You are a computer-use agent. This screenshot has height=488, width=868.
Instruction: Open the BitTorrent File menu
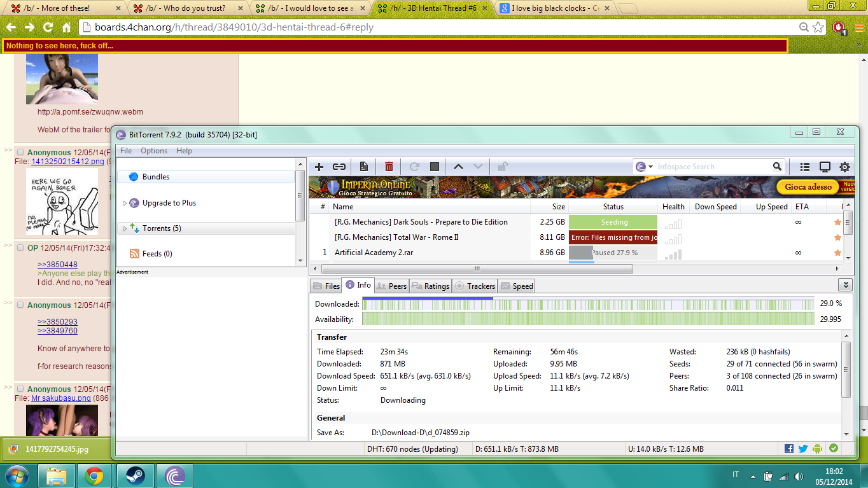coord(126,151)
